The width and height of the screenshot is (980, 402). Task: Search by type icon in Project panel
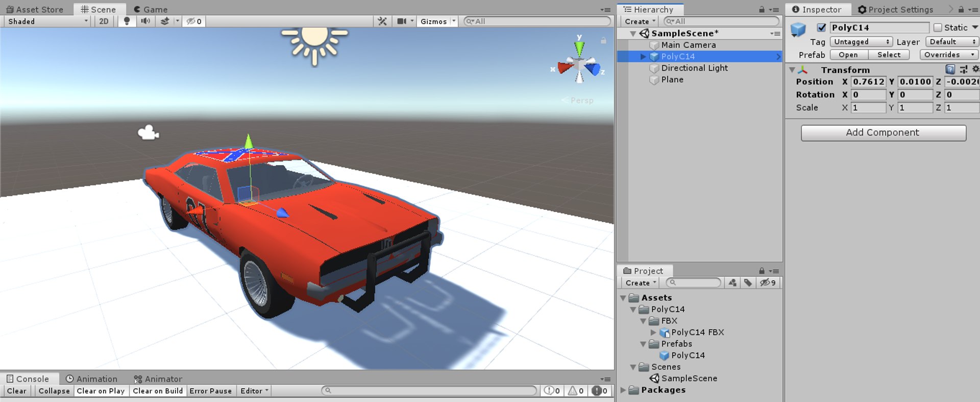(732, 282)
